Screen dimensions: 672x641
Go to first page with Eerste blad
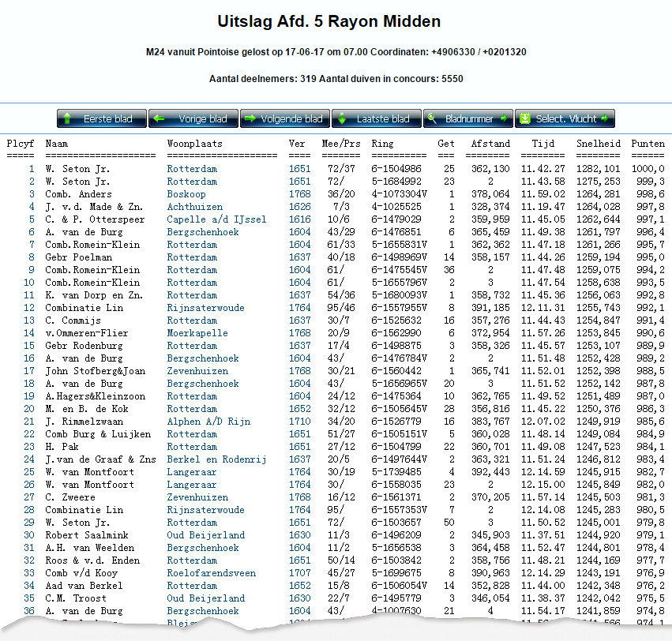(102, 118)
